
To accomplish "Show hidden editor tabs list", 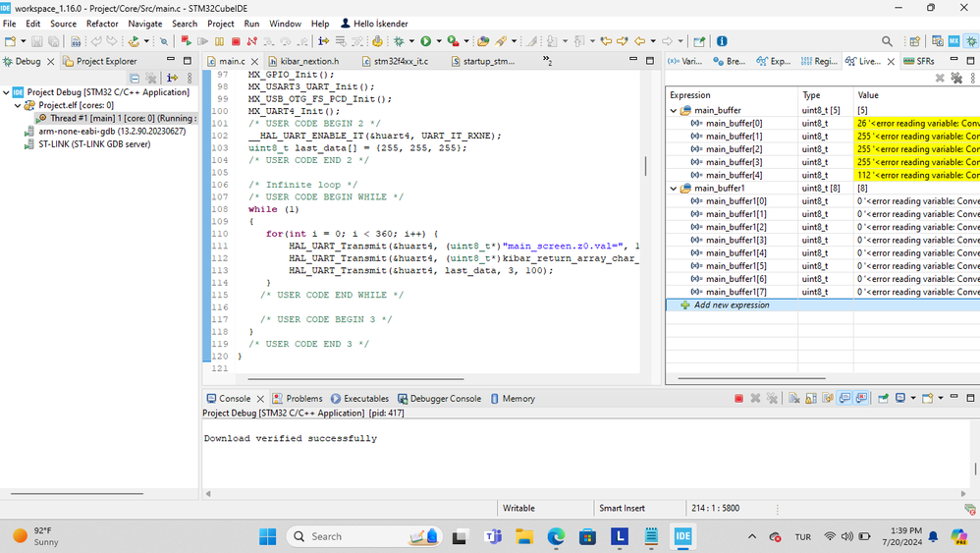I will [547, 61].
